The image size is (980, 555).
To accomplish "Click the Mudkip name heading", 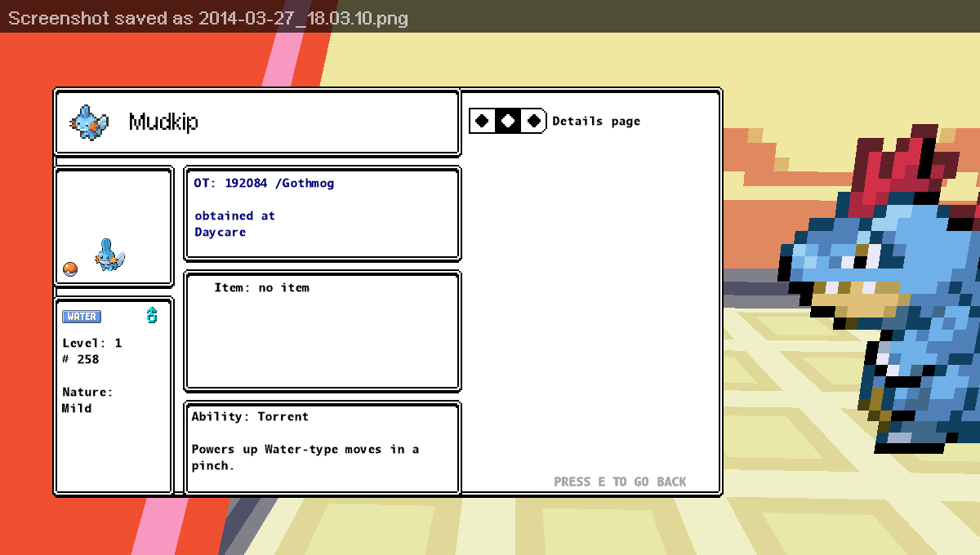I will click(x=163, y=122).
